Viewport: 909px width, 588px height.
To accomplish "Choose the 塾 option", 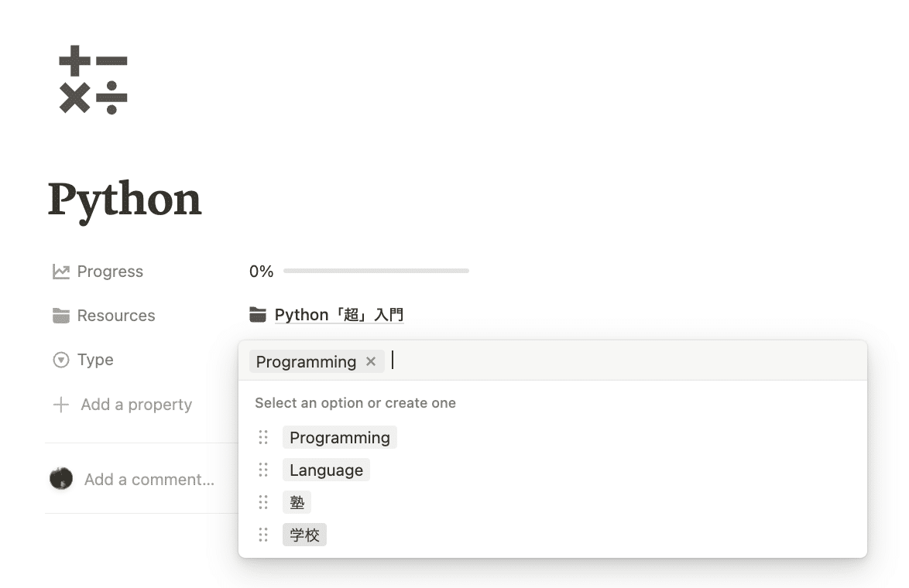I will point(297,502).
